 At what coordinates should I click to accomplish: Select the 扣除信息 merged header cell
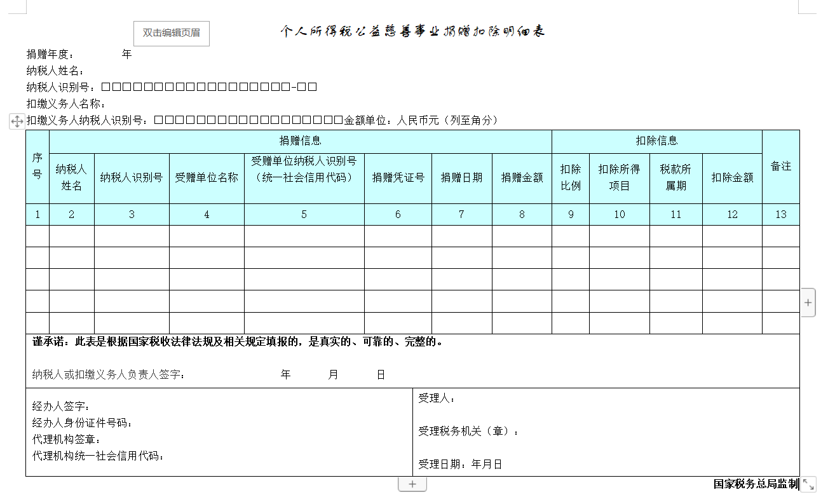click(656, 141)
